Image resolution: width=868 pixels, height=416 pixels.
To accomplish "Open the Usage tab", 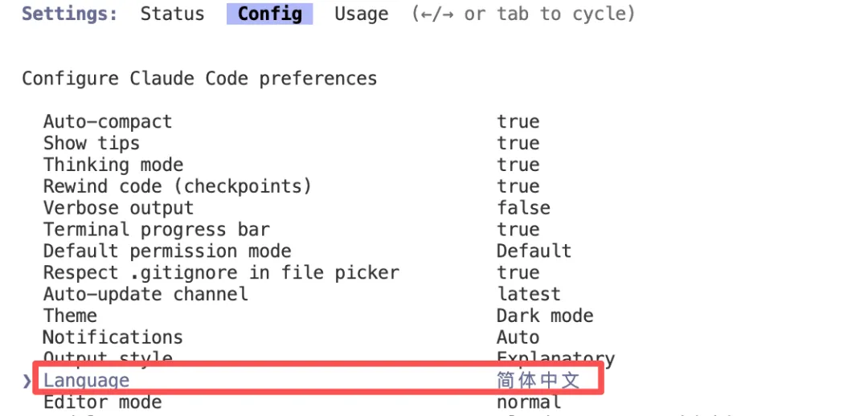I will pos(361,14).
